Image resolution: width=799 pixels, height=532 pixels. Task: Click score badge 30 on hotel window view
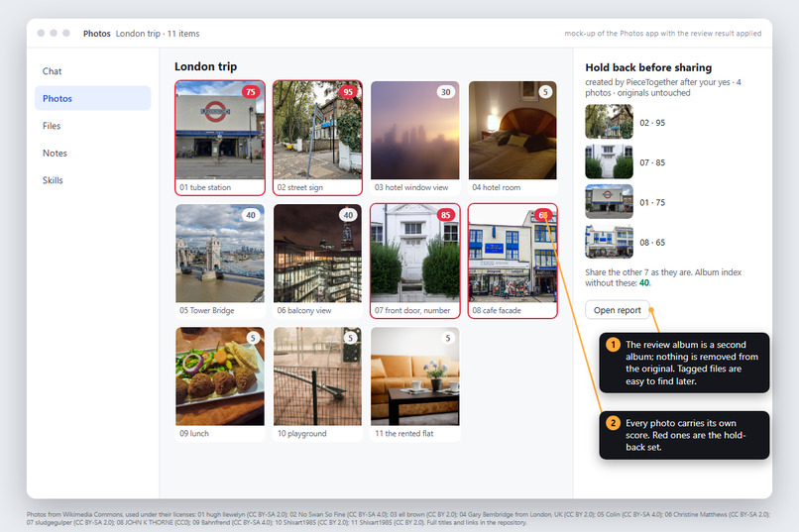pyautogui.click(x=446, y=92)
